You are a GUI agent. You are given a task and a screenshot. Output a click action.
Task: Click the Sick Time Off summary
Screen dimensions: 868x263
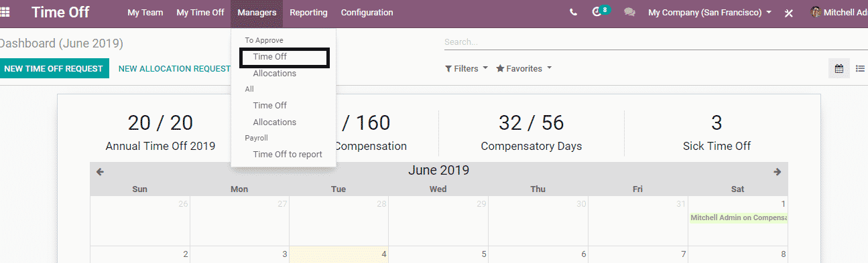717,132
